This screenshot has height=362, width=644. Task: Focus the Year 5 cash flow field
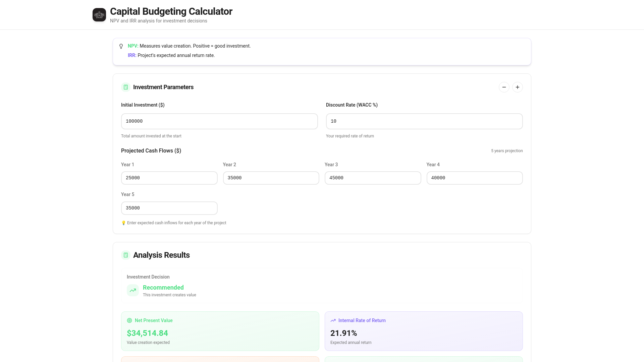coord(169,208)
